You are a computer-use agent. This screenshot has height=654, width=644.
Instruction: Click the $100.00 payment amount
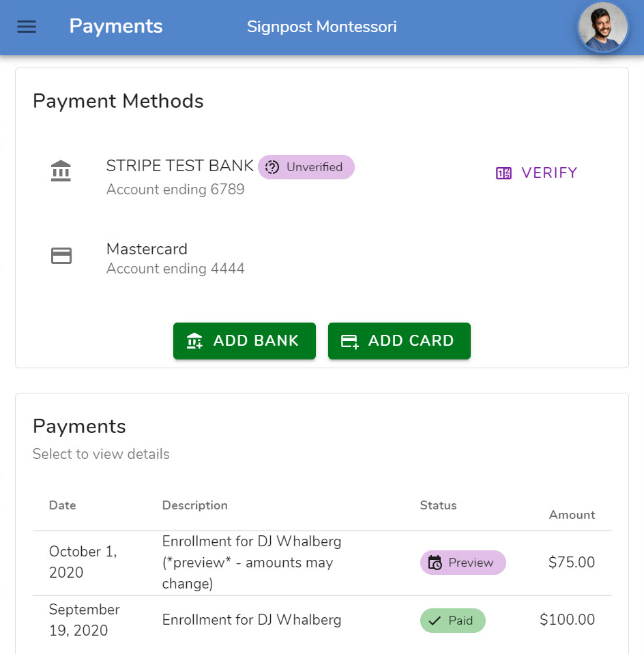click(x=567, y=620)
